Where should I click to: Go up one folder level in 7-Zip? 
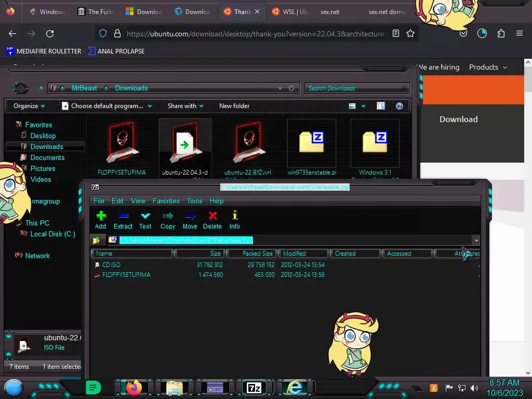[96, 240]
